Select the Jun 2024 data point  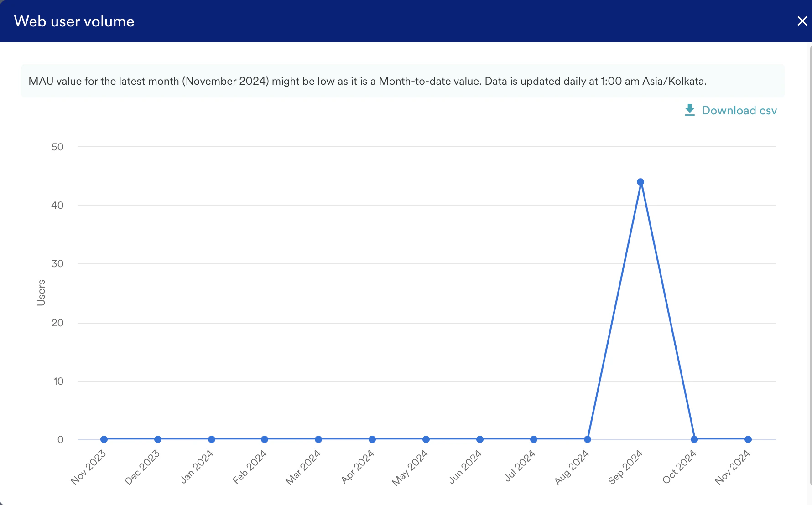(479, 439)
